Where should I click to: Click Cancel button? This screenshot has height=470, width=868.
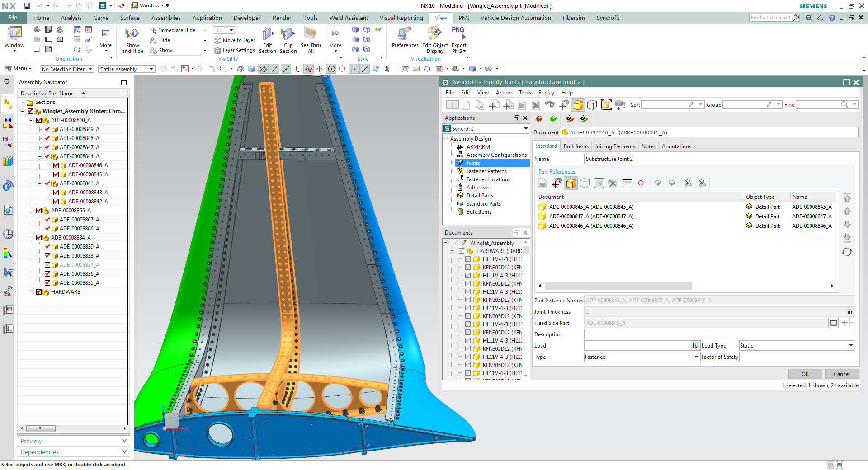click(x=842, y=374)
